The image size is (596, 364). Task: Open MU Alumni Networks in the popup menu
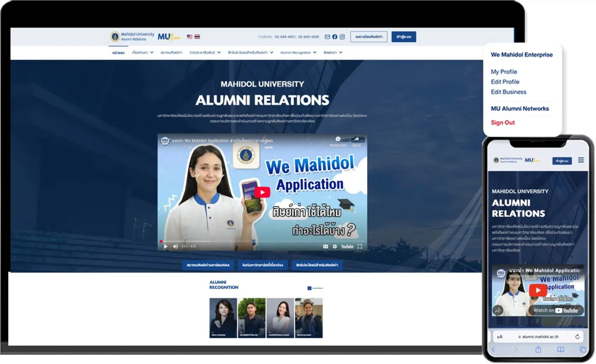click(519, 108)
